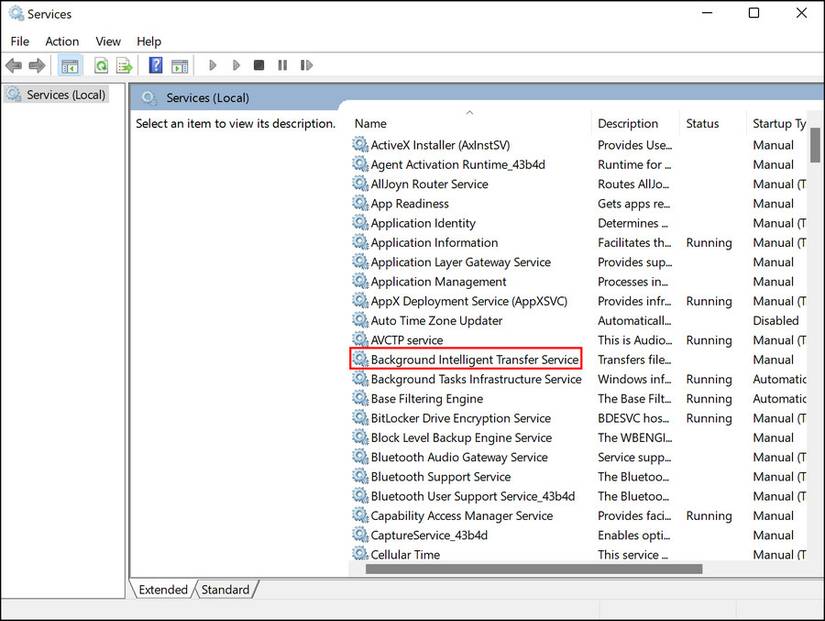
Task: Click the Services title bar app icon
Action: click(x=16, y=13)
